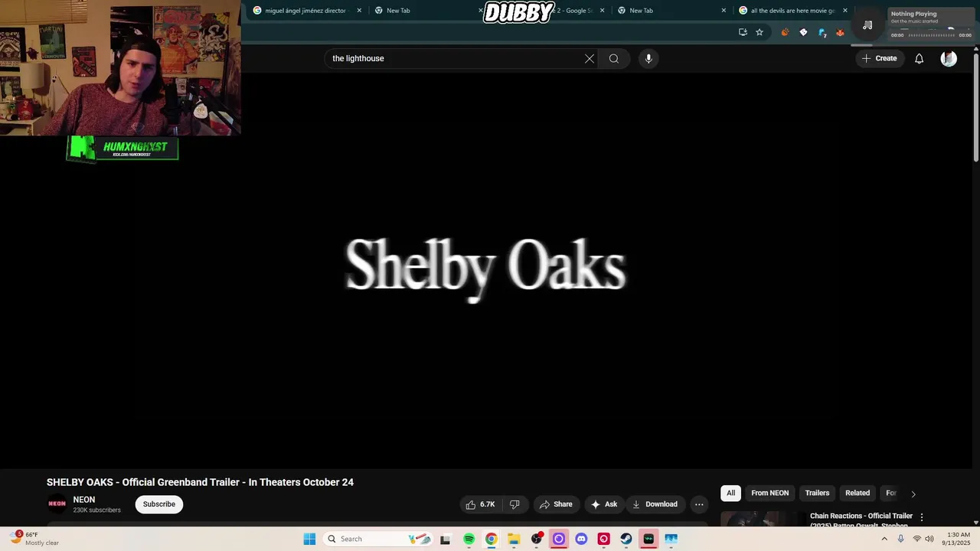Show more filter chips with right chevron
The width and height of the screenshot is (980, 551).
[x=913, y=494]
